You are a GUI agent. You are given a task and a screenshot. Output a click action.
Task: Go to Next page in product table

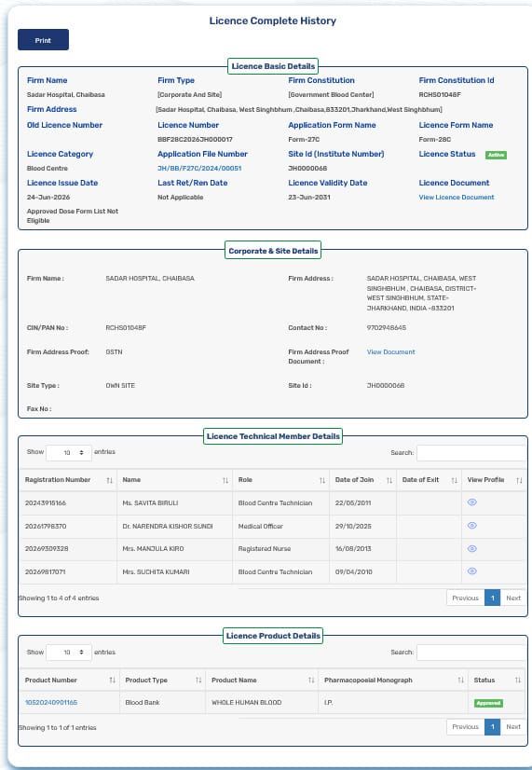point(513,727)
